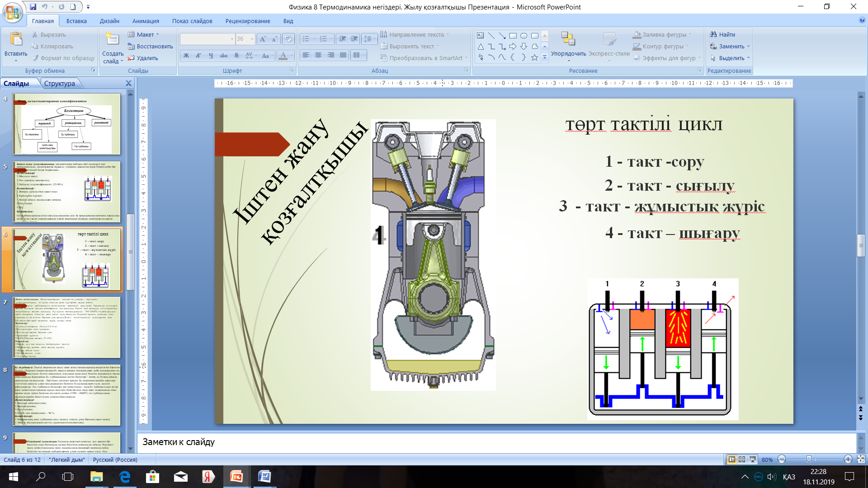Click the Save icon in quick access toolbar
This screenshot has width=868, height=488.
33,7
